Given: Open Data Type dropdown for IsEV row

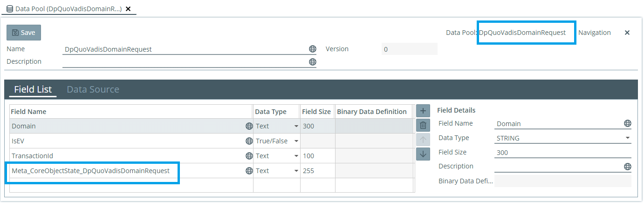Looking at the screenshot, I should pyautogui.click(x=296, y=141).
